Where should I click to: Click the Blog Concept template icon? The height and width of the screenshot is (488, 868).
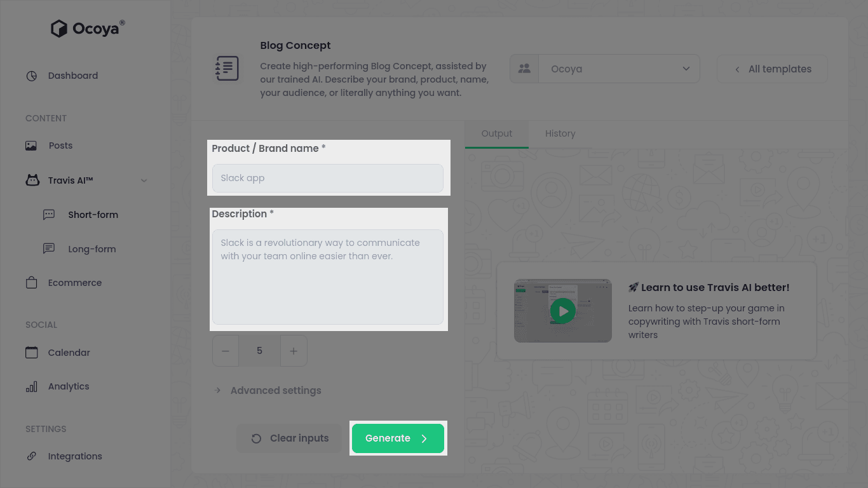(227, 68)
